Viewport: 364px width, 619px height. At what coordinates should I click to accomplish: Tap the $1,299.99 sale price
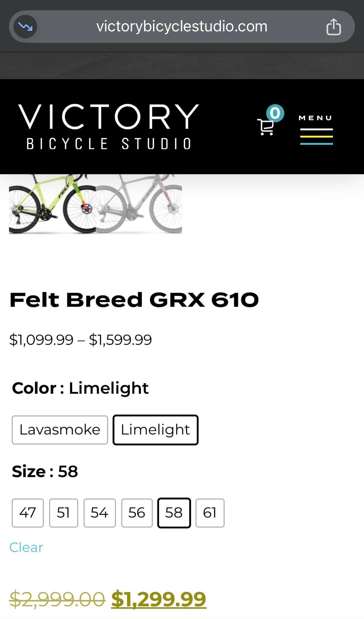click(x=159, y=599)
